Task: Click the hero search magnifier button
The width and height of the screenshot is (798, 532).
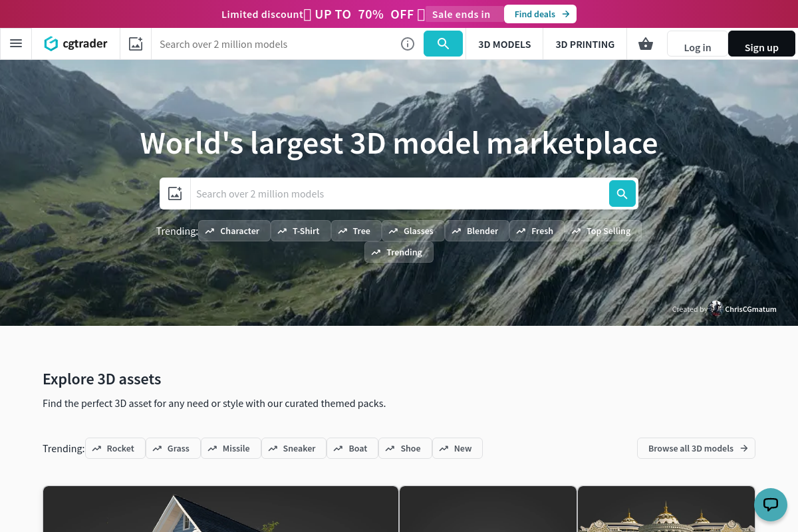Action: coord(622,194)
